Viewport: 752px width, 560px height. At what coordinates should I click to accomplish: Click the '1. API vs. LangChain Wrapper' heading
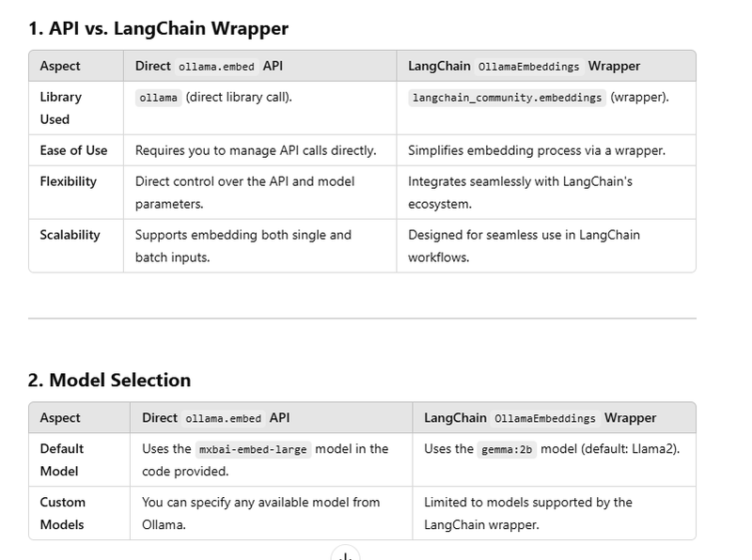(158, 29)
